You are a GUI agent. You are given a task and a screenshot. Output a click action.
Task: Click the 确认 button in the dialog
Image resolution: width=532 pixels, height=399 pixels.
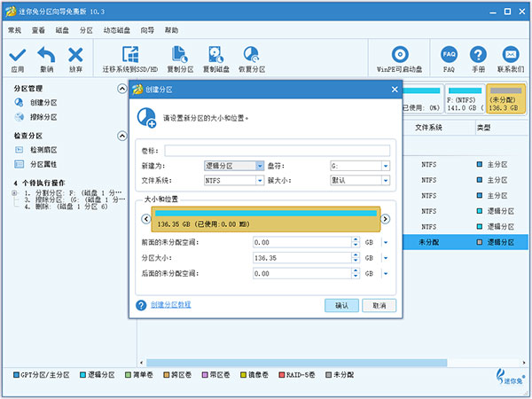(x=341, y=304)
